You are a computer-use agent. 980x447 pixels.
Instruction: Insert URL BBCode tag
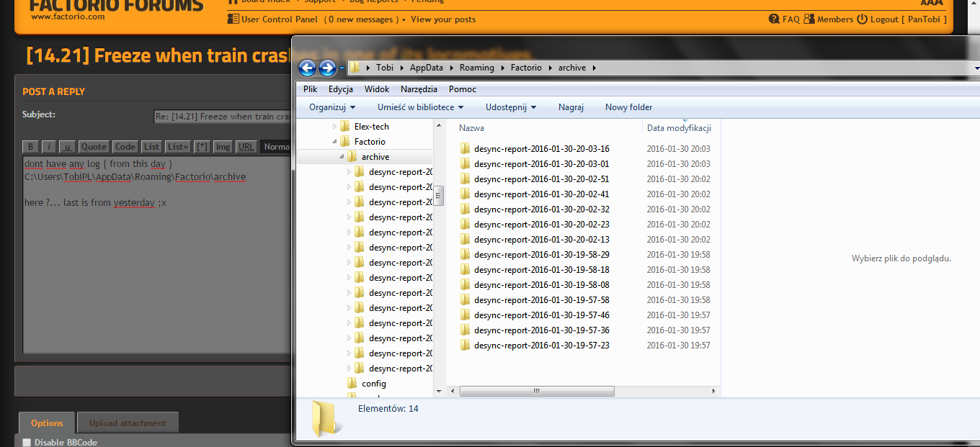click(x=246, y=146)
